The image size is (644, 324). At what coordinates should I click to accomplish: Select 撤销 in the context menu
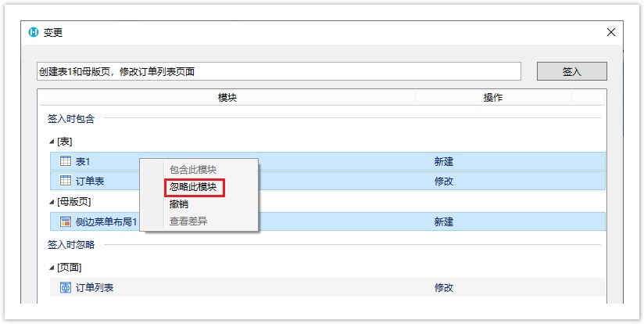click(x=179, y=204)
